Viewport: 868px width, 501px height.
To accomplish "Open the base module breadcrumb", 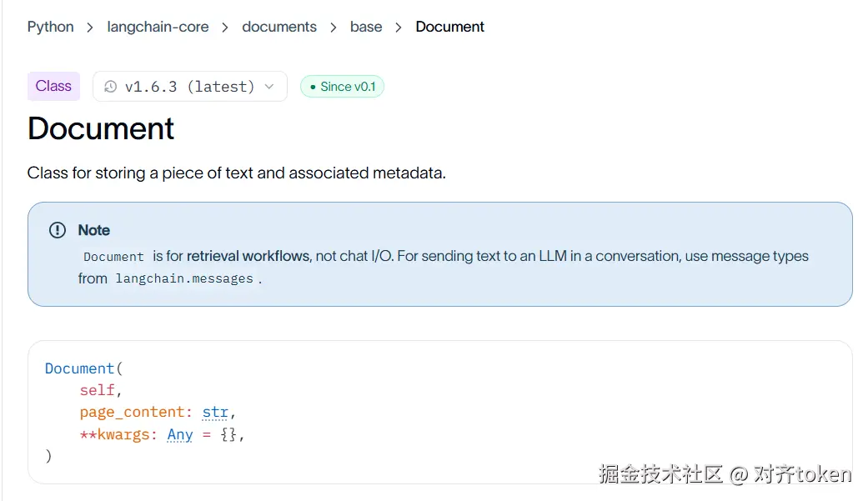I will point(366,27).
